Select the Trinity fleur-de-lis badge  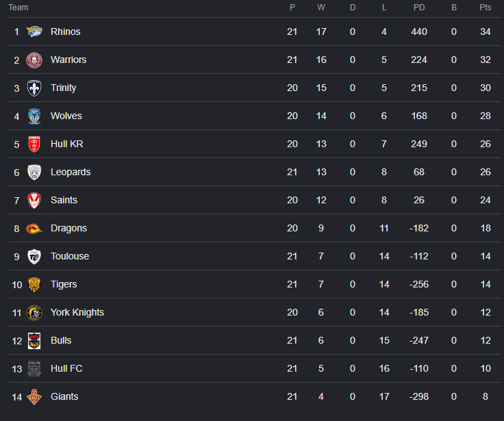coord(34,88)
